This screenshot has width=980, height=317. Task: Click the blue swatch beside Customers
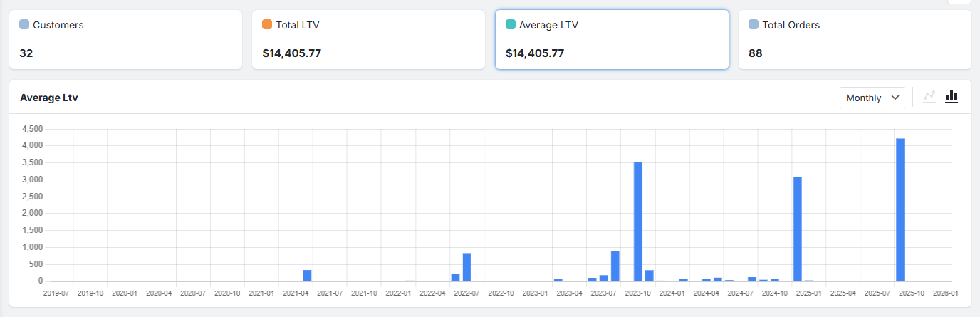(24, 25)
